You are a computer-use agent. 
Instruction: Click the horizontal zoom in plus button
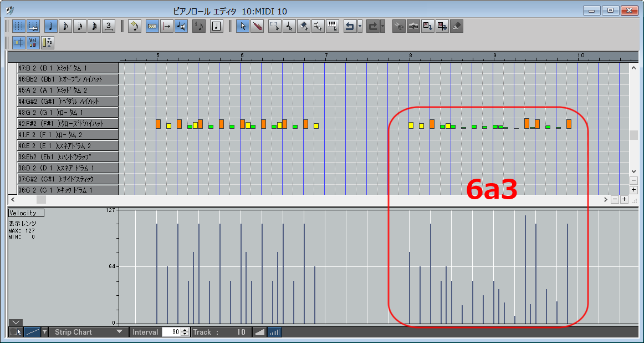(624, 200)
